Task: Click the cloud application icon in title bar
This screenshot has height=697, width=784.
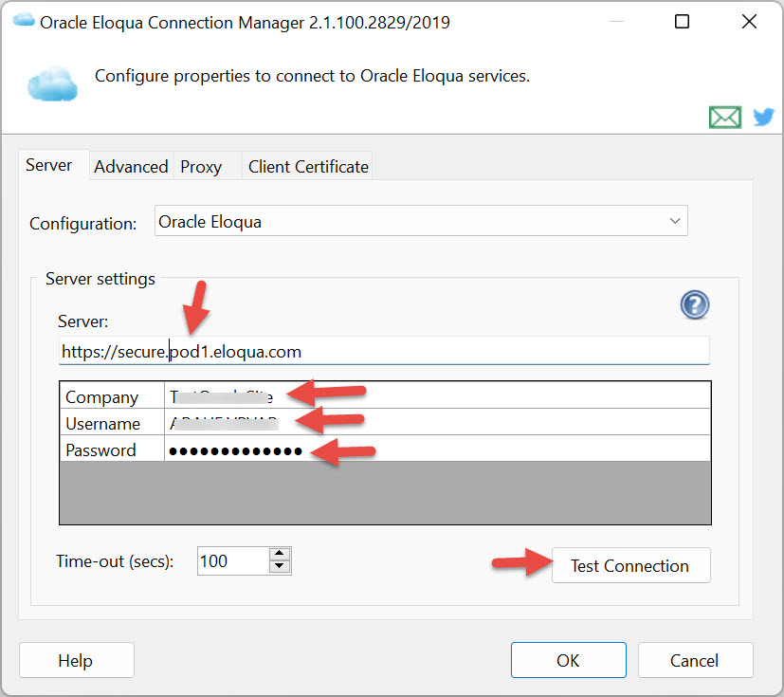Action: (x=23, y=21)
